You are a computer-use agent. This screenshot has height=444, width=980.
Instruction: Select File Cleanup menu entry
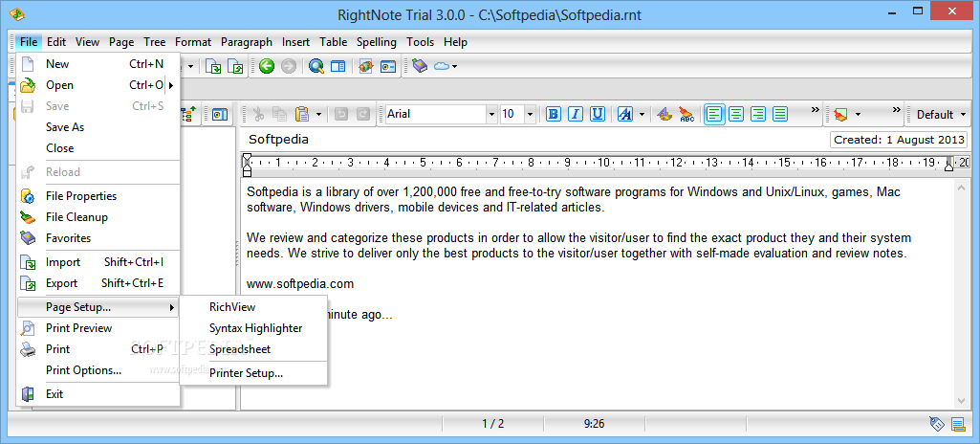point(98,217)
